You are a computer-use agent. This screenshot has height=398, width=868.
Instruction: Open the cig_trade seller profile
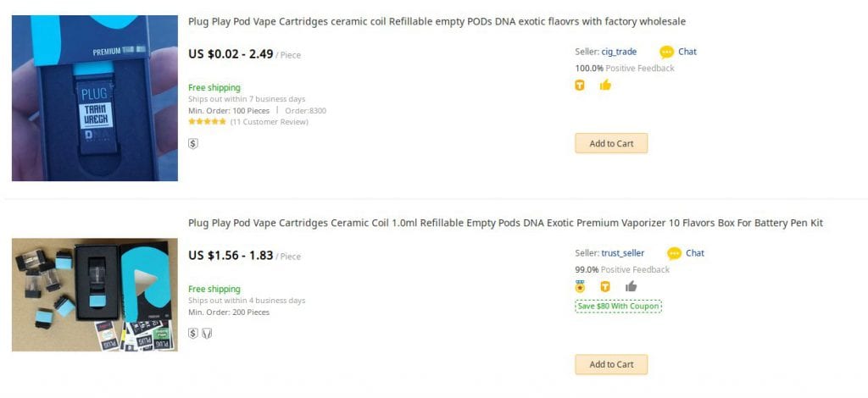619,52
